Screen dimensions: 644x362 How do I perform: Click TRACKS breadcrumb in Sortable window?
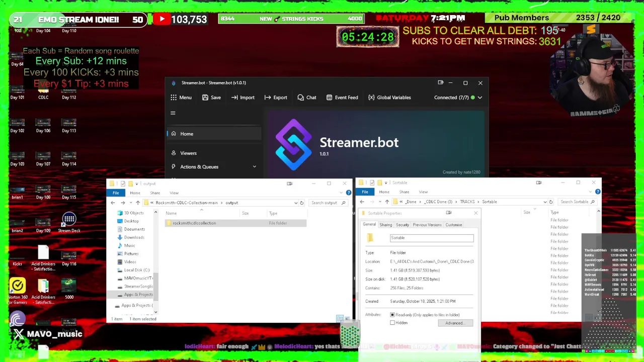(x=467, y=202)
